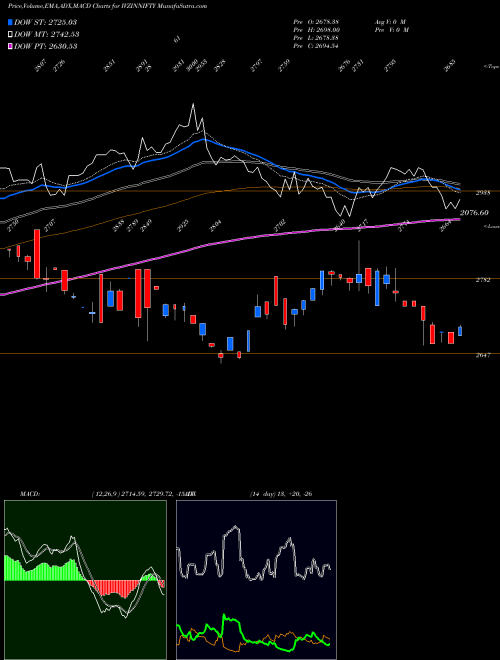The image size is (500, 660).
Task: Select the DOW ST: 2725.03 label
Action: [x=45, y=22]
